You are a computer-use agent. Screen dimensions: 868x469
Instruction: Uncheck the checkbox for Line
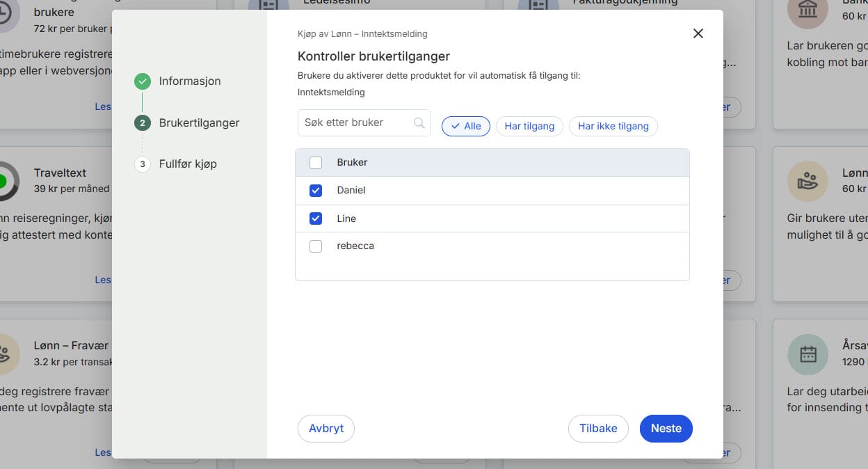click(x=316, y=218)
